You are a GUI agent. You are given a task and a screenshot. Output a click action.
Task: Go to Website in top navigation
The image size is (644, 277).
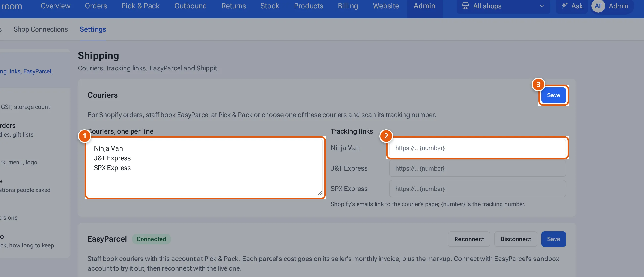click(x=386, y=6)
